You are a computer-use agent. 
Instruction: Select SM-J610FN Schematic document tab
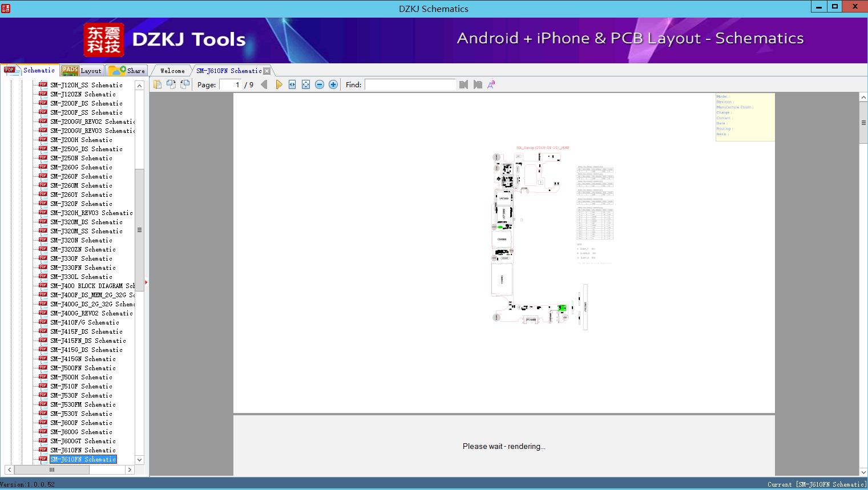[229, 71]
